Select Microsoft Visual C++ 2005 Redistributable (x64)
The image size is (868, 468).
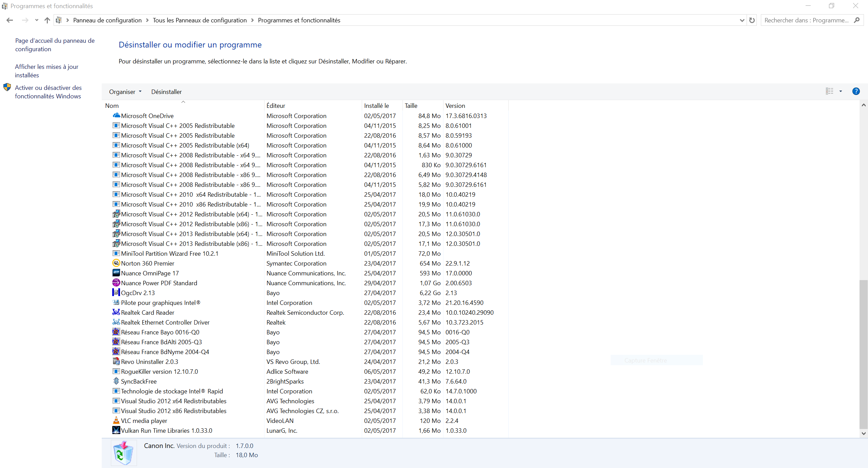(305, 145)
